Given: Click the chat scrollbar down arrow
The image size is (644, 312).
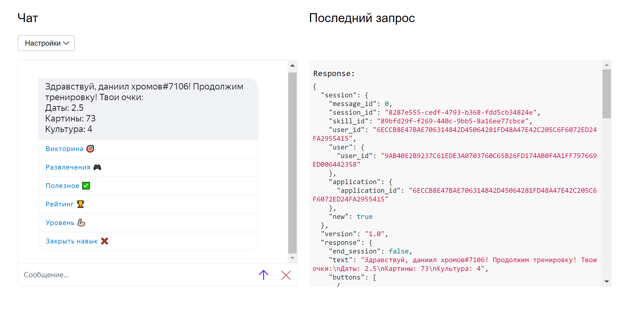Looking at the screenshot, I should [292, 258].
